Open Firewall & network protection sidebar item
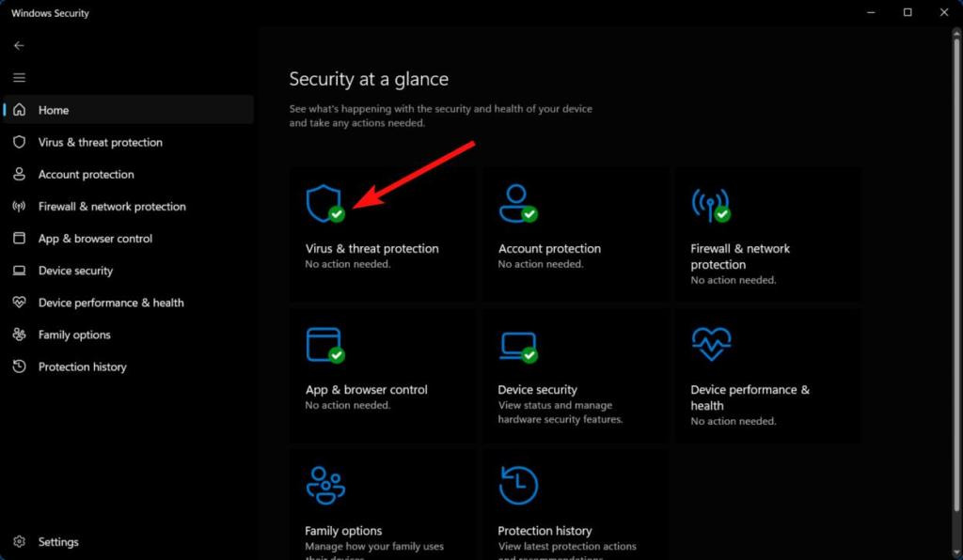Screen dimensions: 963x560 point(129,206)
